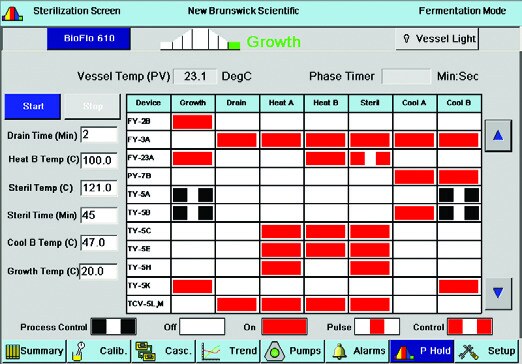The image size is (522, 364).
Task: Click the Calib. probe beaker icon
Action: tap(79, 351)
